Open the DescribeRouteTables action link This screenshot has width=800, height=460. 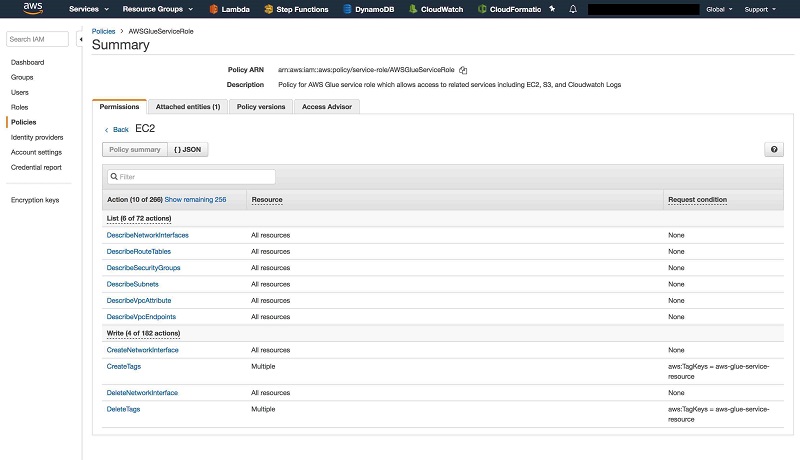coord(139,251)
